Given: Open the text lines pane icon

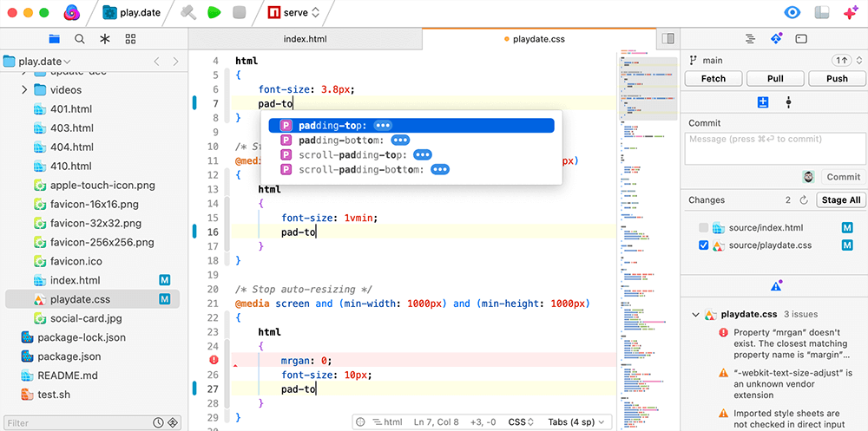Looking at the screenshot, I should click(750, 39).
